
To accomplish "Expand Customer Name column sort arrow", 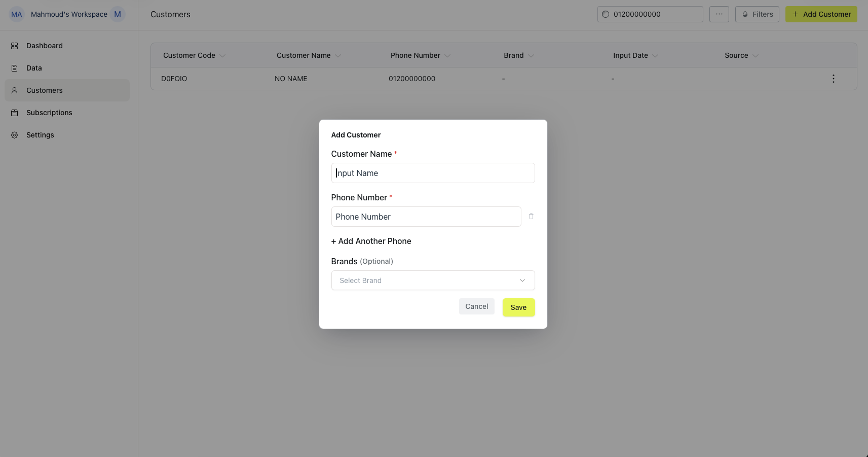I will [338, 56].
